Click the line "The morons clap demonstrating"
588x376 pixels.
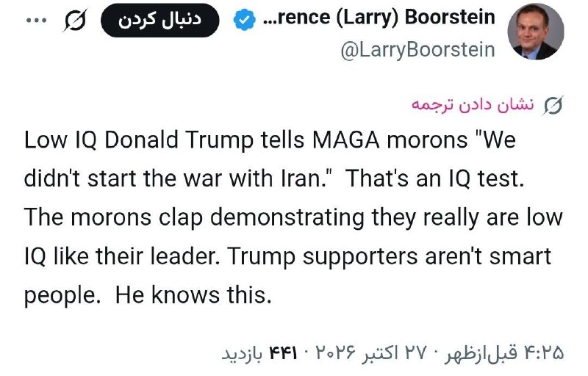point(293,217)
